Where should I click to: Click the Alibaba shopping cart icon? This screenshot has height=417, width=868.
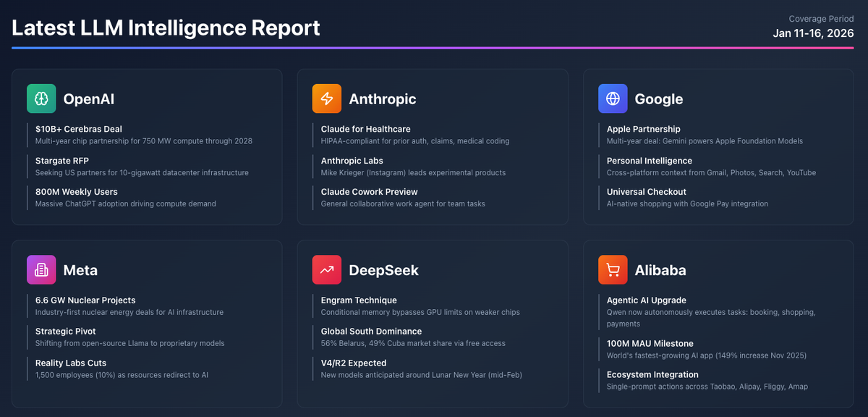tap(613, 269)
